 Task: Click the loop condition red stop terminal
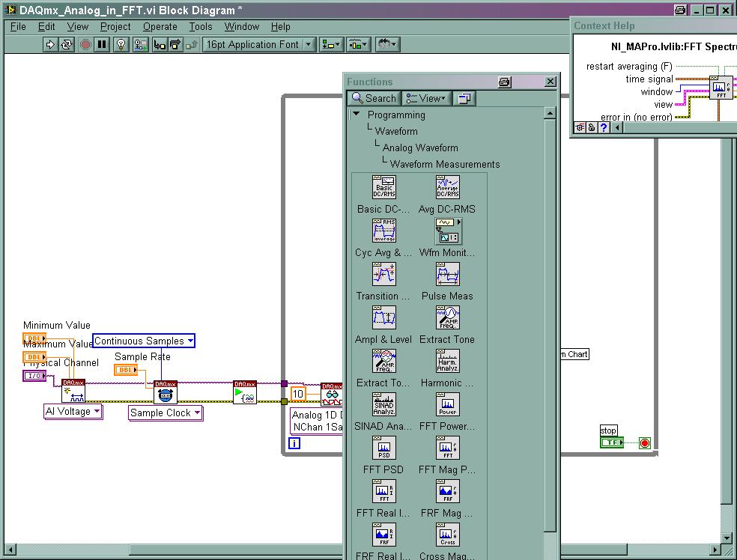pos(645,442)
